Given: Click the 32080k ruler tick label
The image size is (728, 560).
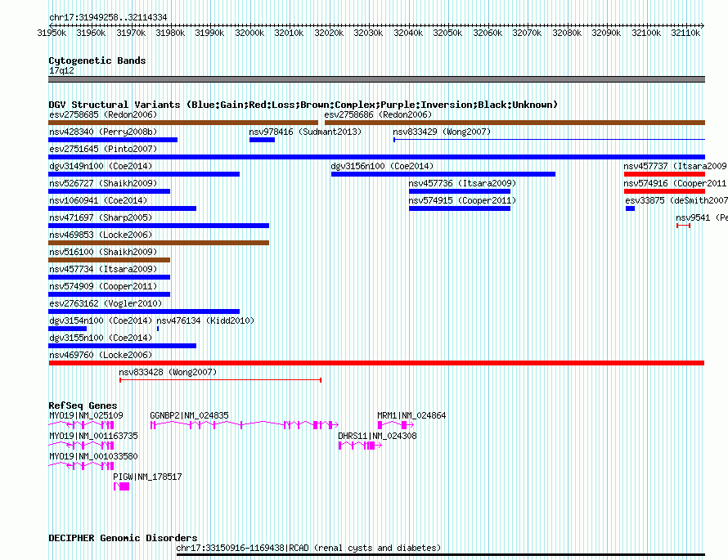Looking at the screenshot, I should click(567, 33).
